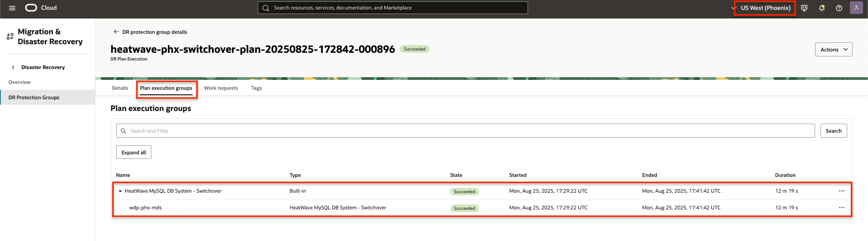The image size is (868, 241).
Task: Focus the global search resources field
Action: [392, 8]
